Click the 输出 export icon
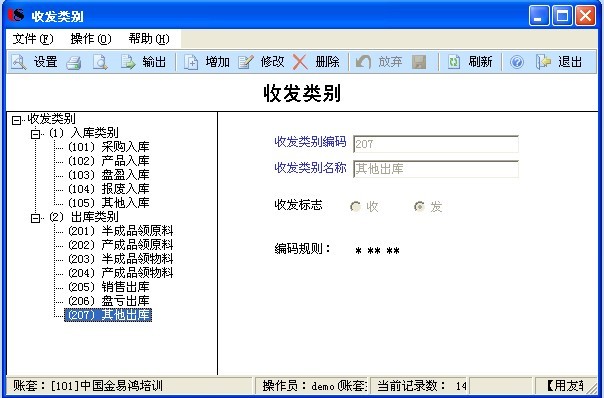The height and width of the screenshot is (398, 604). coord(128,62)
